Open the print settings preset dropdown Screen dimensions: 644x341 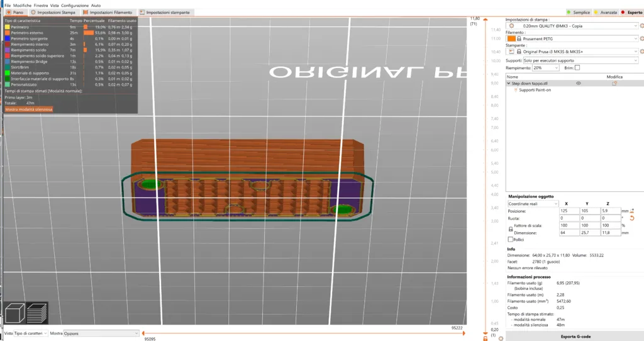click(573, 26)
